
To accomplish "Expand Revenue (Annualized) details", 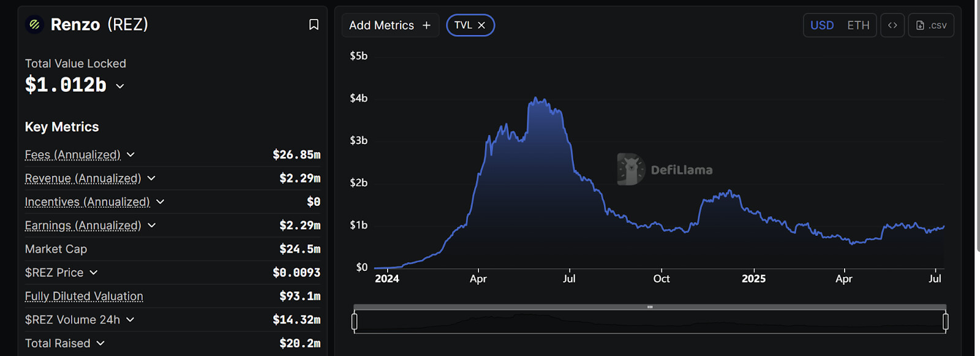I will tap(151, 178).
